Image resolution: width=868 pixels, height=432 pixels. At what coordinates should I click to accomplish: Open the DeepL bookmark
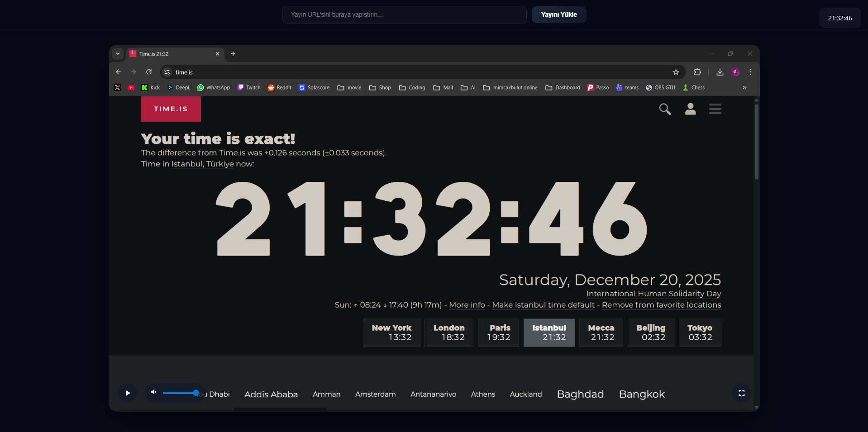(179, 88)
